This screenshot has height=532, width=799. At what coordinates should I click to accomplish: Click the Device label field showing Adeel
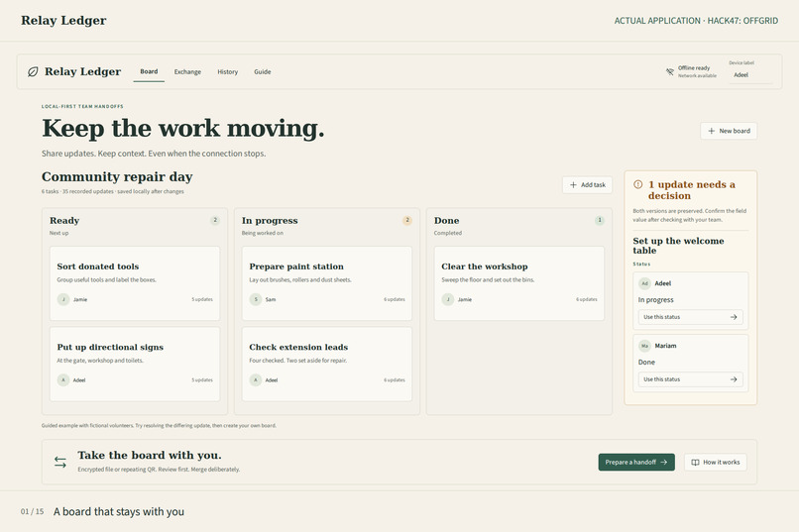pyautogui.click(x=750, y=75)
